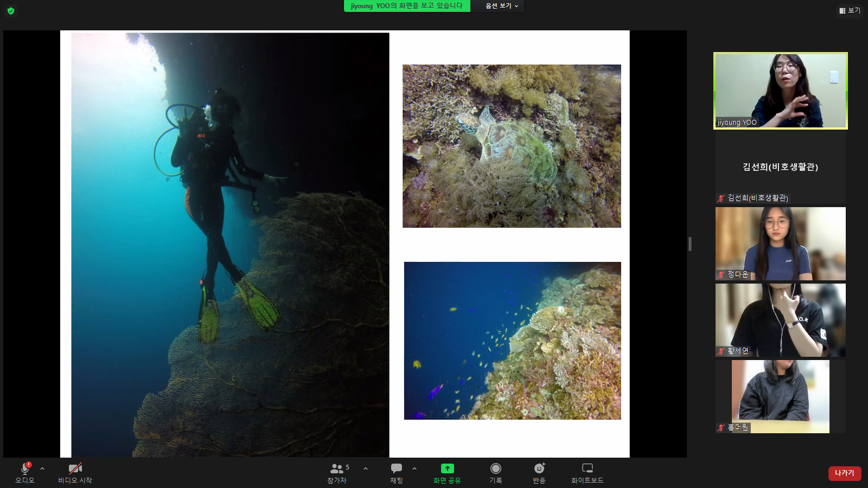Click the view layout icon at top right
This screenshot has width=868, height=488.
pyautogui.click(x=850, y=10)
